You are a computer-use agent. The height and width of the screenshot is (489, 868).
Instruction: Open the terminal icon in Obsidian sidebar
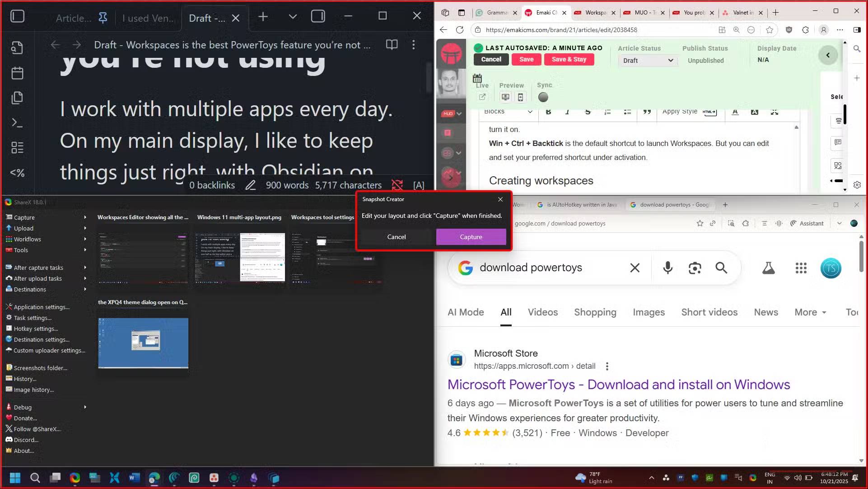point(17,122)
